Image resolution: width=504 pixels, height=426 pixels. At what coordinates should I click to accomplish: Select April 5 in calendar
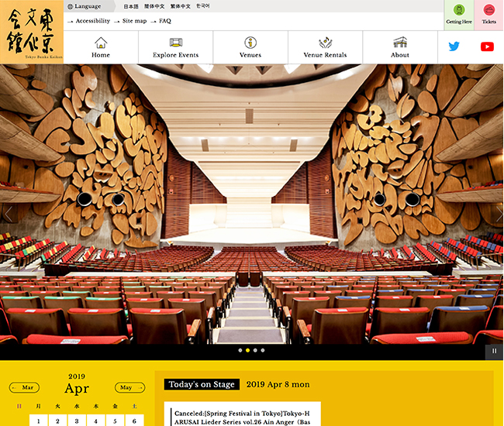115,421
